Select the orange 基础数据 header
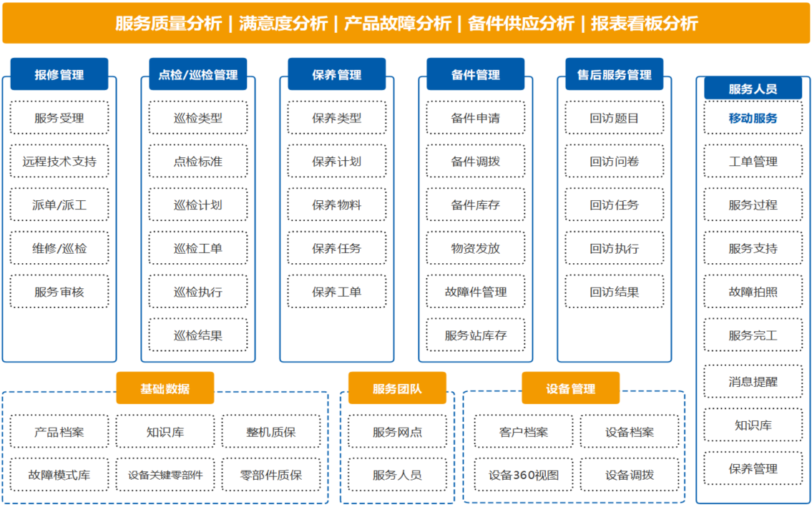Screen dimensions: 812x507 (165, 388)
